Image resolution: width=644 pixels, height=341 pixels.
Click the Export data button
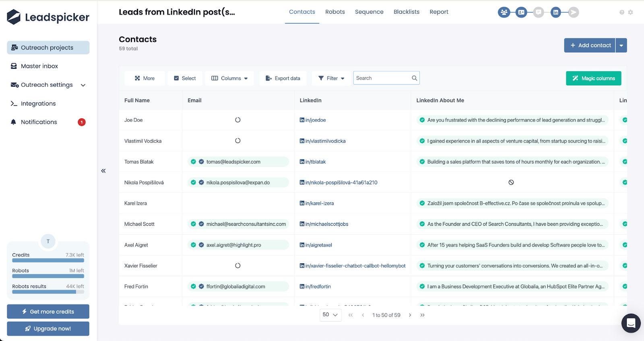(x=283, y=78)
